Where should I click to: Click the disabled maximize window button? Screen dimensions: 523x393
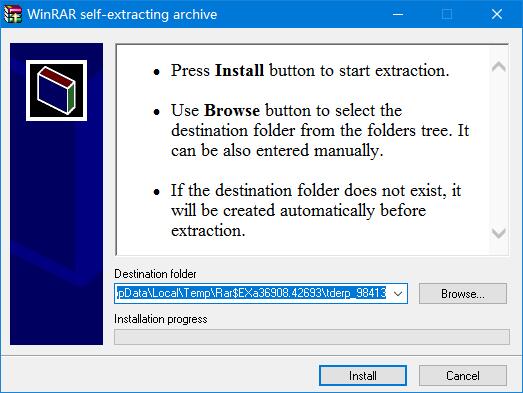click(447, 14)
